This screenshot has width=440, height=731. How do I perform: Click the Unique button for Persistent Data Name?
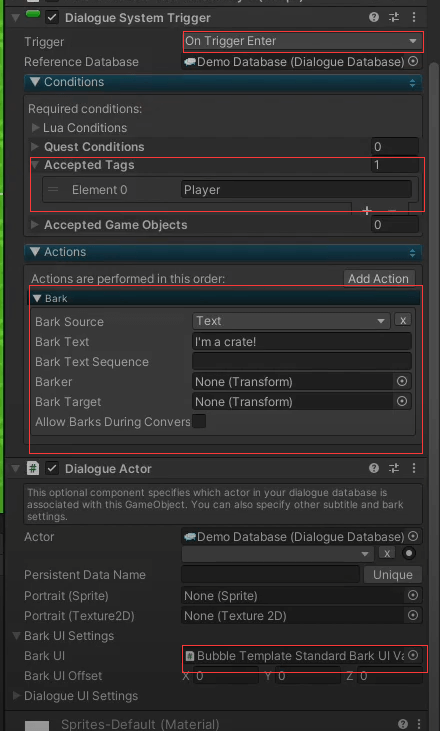pyautogui.click(x=392, y=575)
